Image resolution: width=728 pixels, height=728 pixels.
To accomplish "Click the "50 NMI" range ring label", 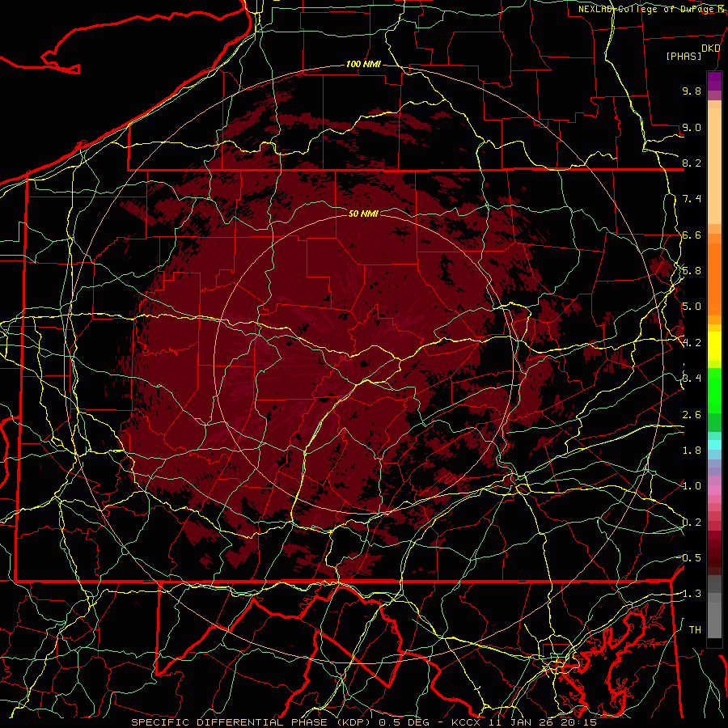I will tap(363, 214).
